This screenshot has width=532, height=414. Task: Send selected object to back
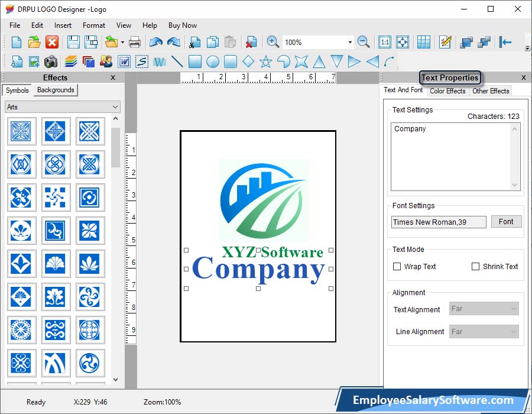(484, 43)
